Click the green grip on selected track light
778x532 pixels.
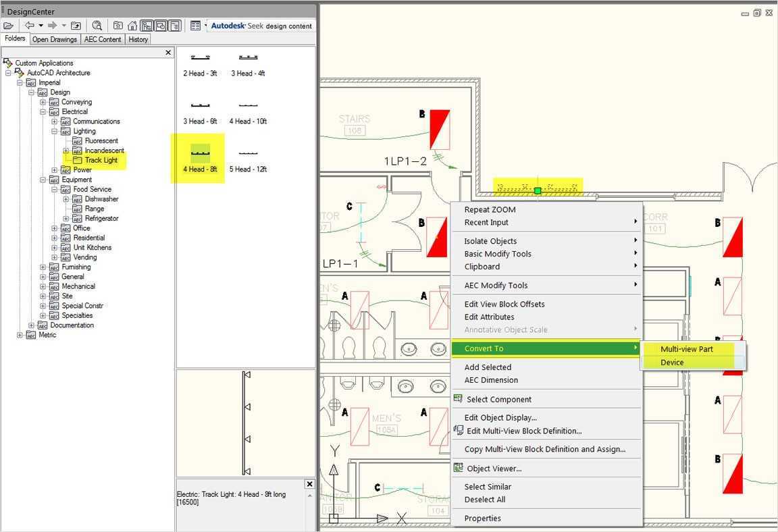click(x=538, y=190)
